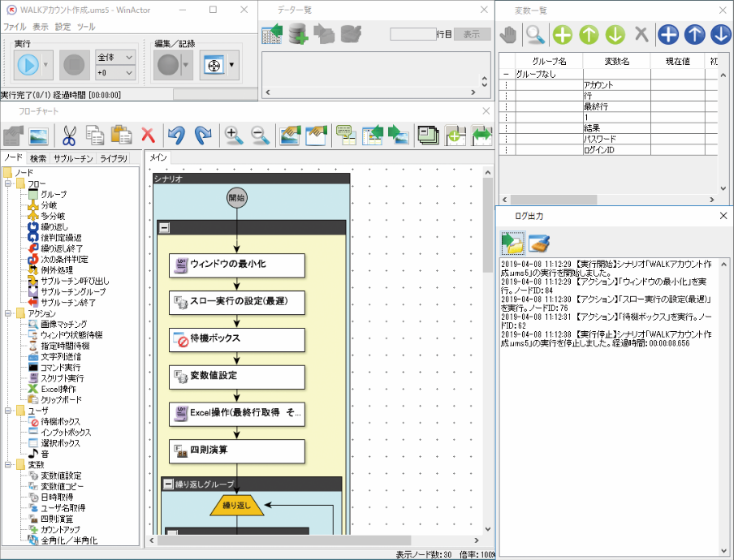Click the clear log eraser icon
This screenshot has height=560, width=734.
tap(539, 243)
